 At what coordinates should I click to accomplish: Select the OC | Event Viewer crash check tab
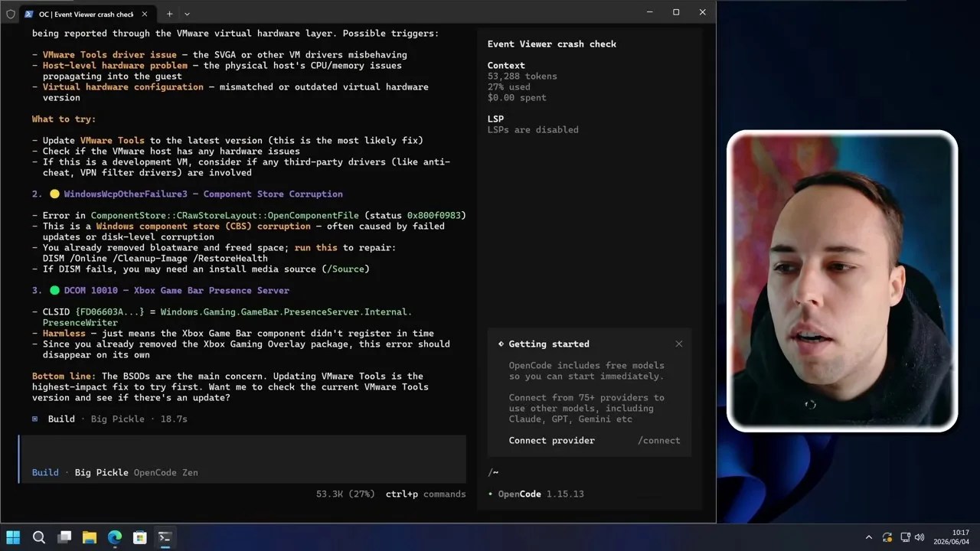coord(84,14)
